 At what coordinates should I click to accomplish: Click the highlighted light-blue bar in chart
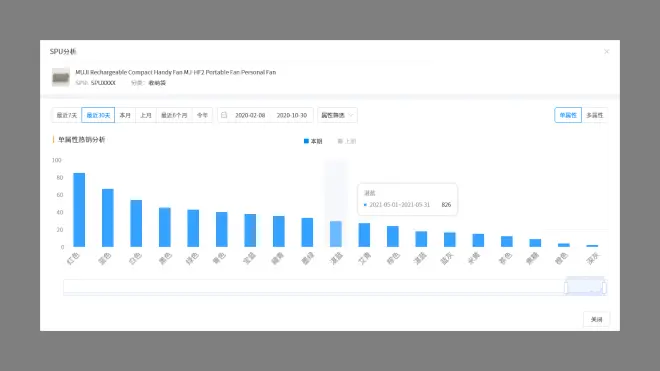[x=335, y=234]
